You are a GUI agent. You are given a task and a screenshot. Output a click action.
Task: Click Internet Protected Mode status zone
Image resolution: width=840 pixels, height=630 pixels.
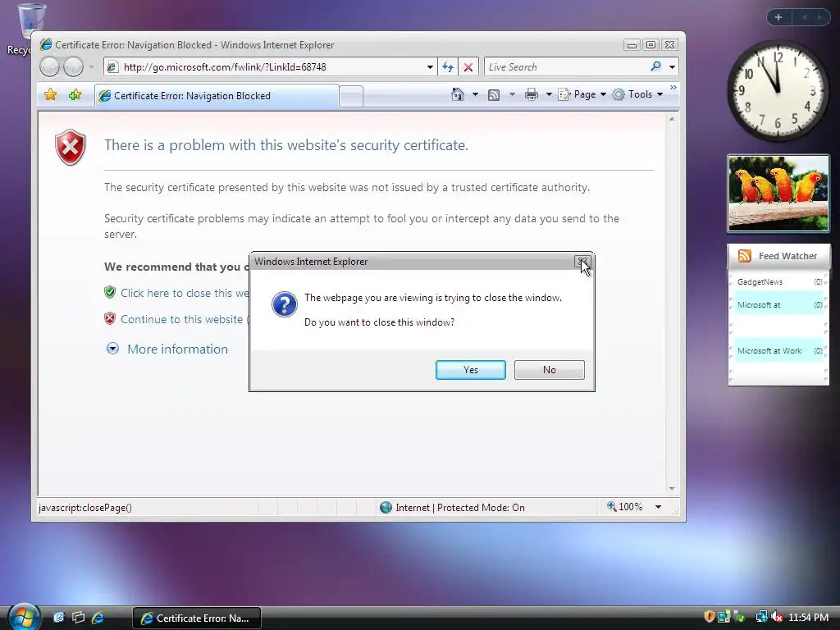point(452,507)
